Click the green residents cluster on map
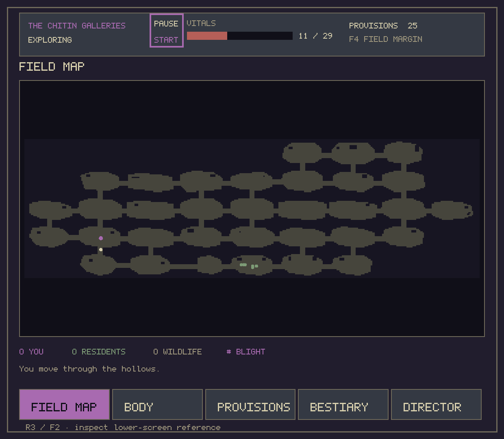Image resolution: width=504 pixels, height=439 pixels. coord(249,265)
